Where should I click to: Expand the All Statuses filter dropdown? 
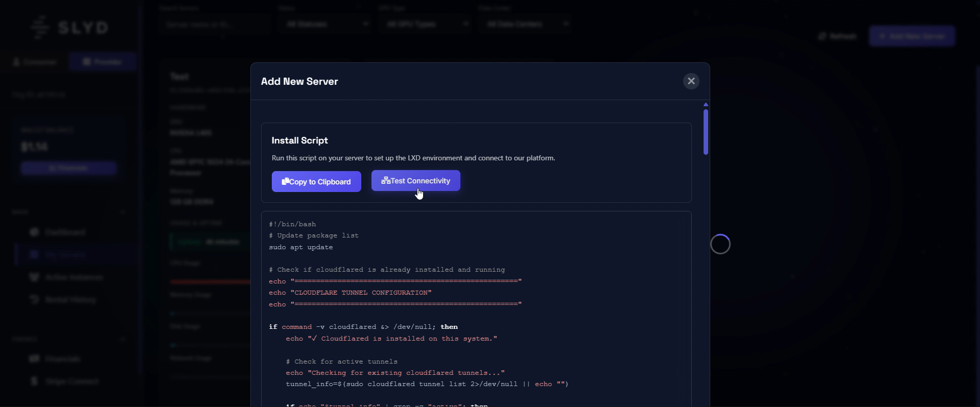(x=326, y=24)
